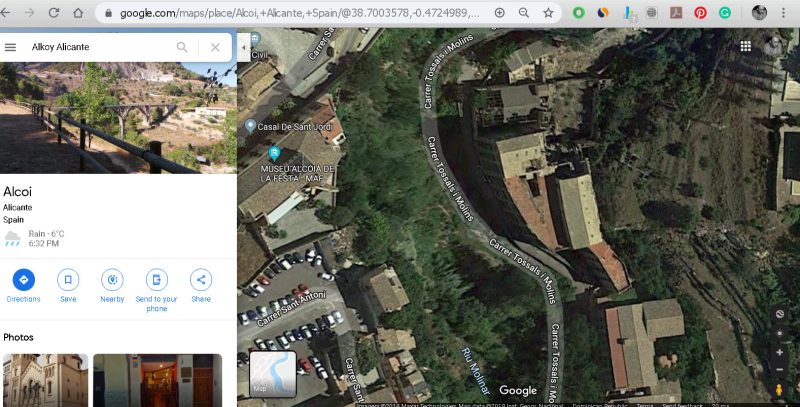Image resolution: width=800 pixels, height=407 pixels.
Task: Click the google.com/maps URL in the address bar
Action: [x=299, y=13]
